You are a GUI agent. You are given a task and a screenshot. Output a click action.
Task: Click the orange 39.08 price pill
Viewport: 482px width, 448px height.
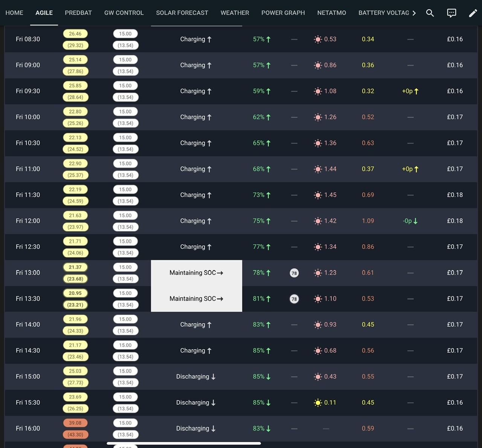click(x=75, y=423)
